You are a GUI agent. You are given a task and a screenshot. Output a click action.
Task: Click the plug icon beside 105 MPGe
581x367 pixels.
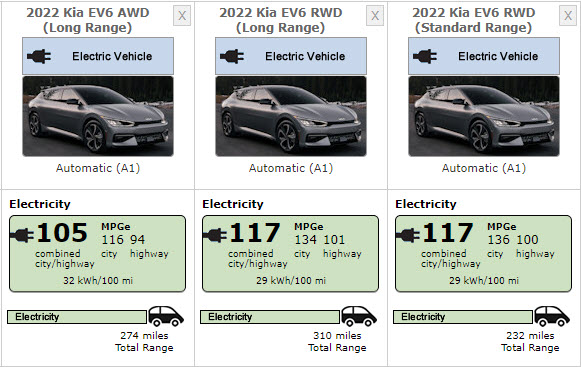22,235
